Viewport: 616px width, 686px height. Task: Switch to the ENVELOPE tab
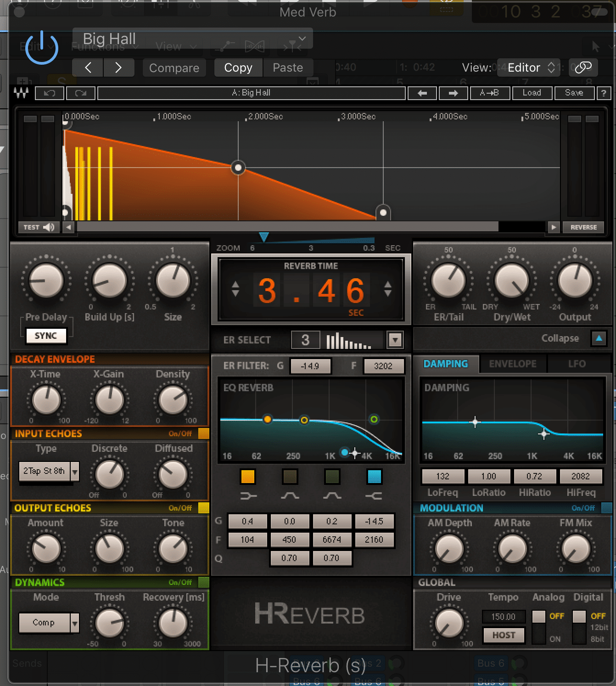pyautogui.click(x=513, y=364)
